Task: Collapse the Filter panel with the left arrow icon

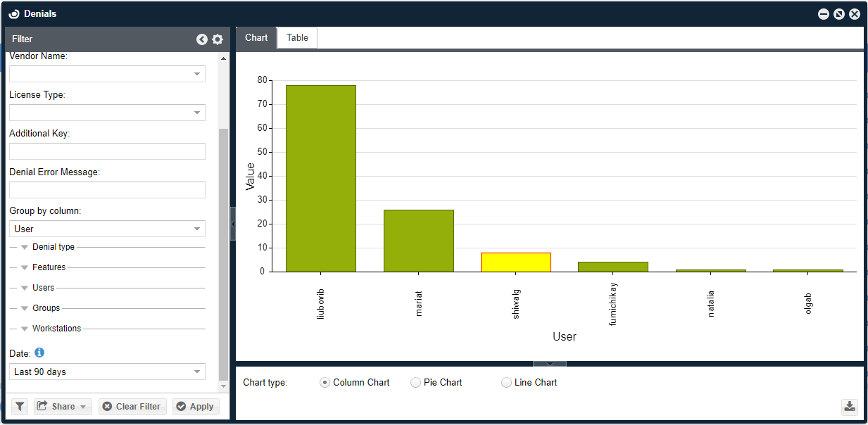Action: click(x=202, y=39)
